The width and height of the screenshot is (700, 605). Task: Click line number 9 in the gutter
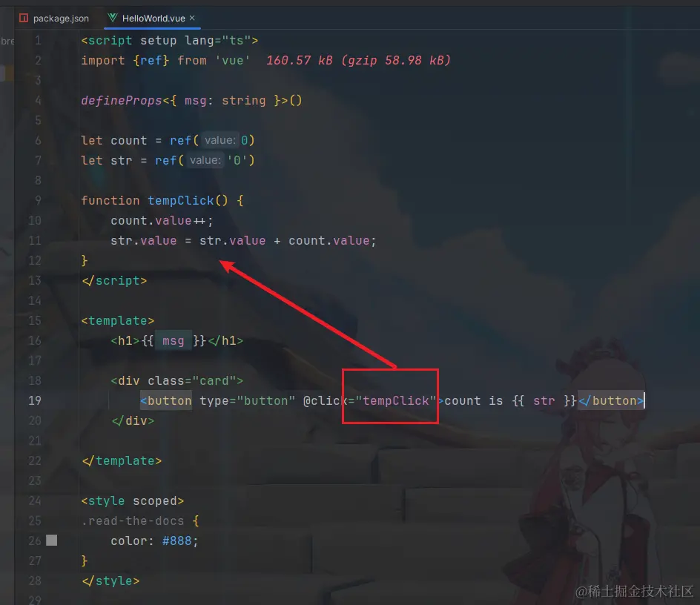point(38,200)
